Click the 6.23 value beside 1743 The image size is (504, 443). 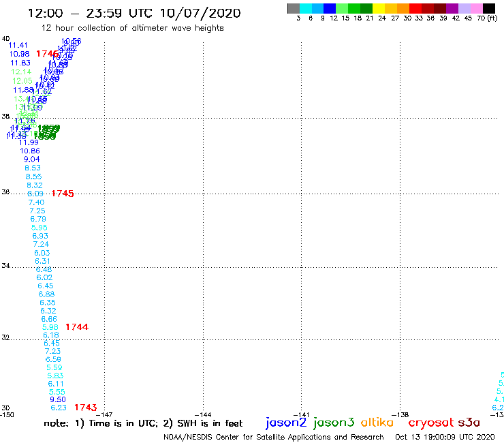click(x=59, y=408)
